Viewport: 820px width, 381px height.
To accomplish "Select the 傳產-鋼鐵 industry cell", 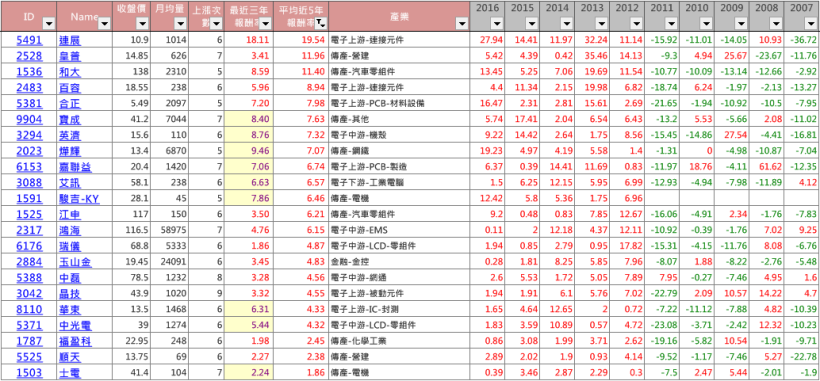I will pyautogui.click(x=399, y=151).
